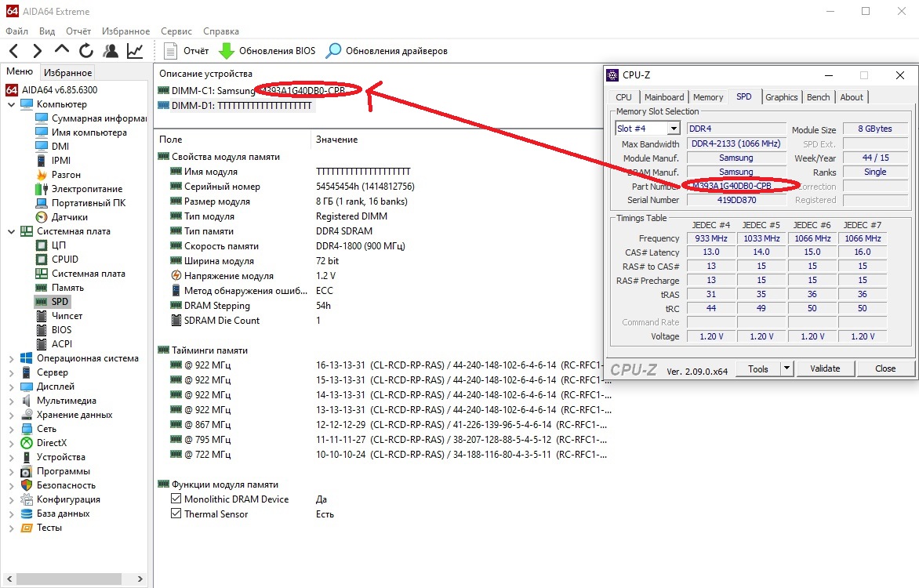Select the AIDA64 v6.85.6300 root node
Image resolution: width=919 pixels, height=588 pixels.
coord(52,89)
